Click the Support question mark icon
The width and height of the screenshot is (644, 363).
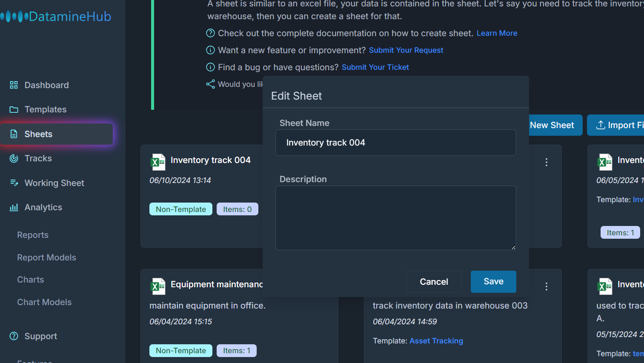pos(14,336)
